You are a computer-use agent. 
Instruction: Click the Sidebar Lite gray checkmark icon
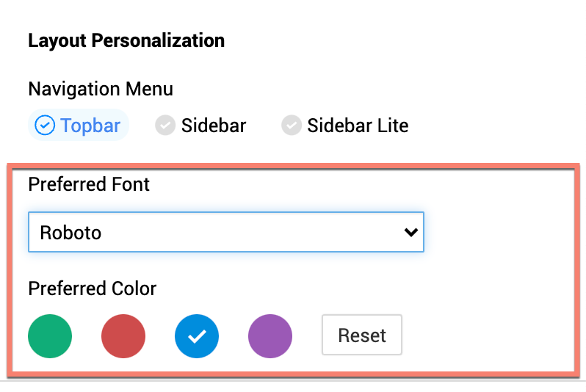[292, 126]
